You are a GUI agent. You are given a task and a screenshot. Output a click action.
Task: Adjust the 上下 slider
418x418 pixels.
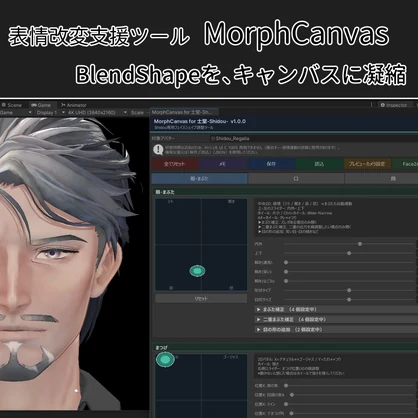pos(349,253)
